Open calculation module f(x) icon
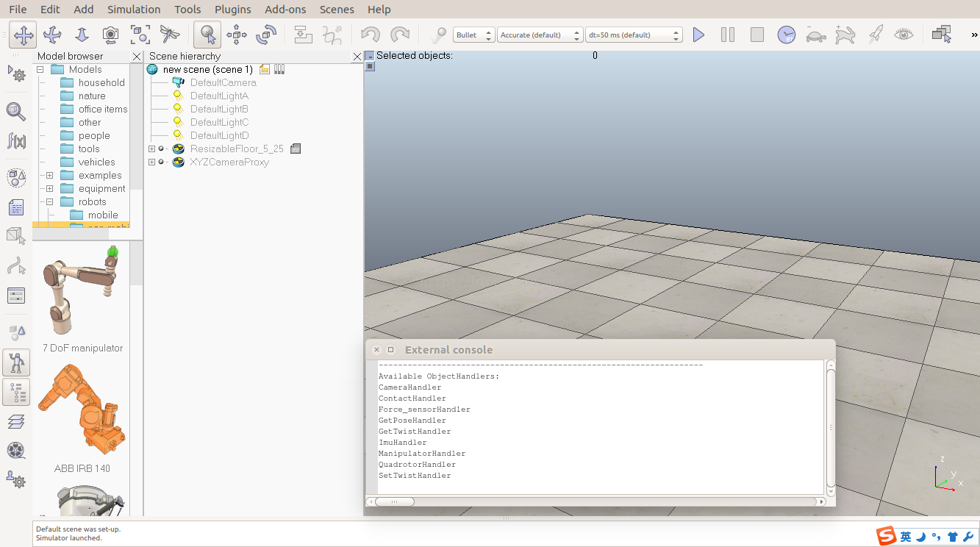 coord(16,140)
